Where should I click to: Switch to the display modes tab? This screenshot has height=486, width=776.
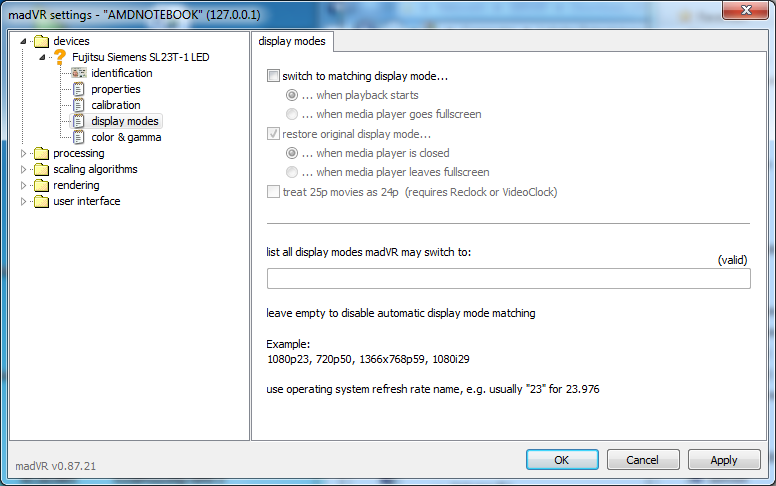tap(292, 42)
